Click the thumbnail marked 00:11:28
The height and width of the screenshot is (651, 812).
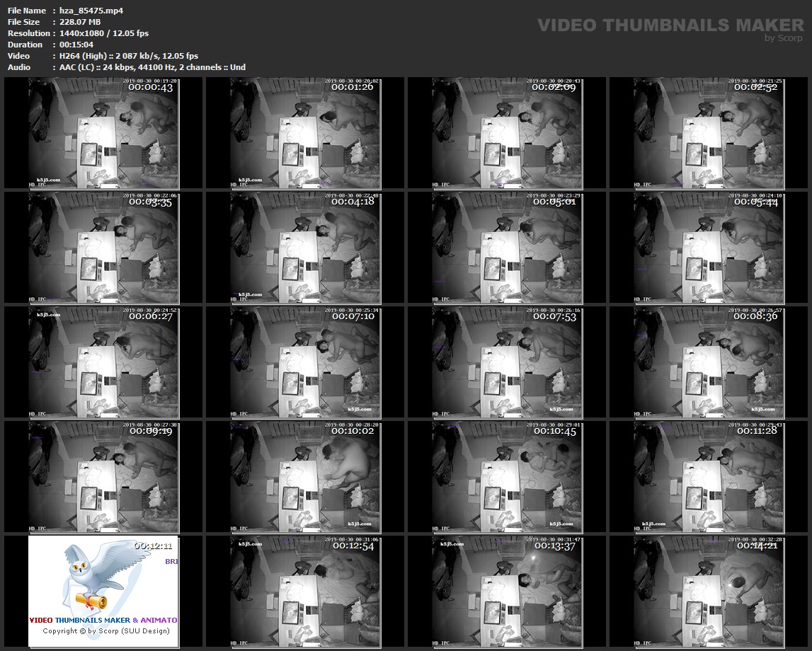709,477
